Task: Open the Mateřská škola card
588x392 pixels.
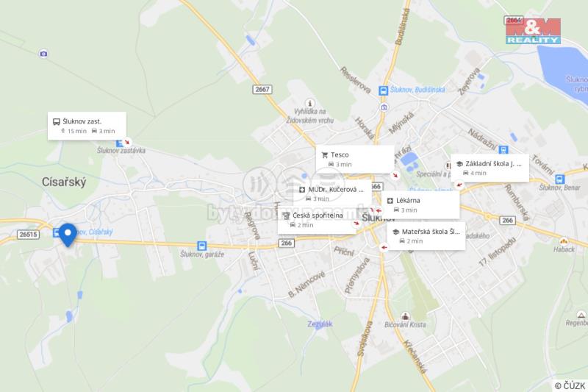Action: [426, 236]
